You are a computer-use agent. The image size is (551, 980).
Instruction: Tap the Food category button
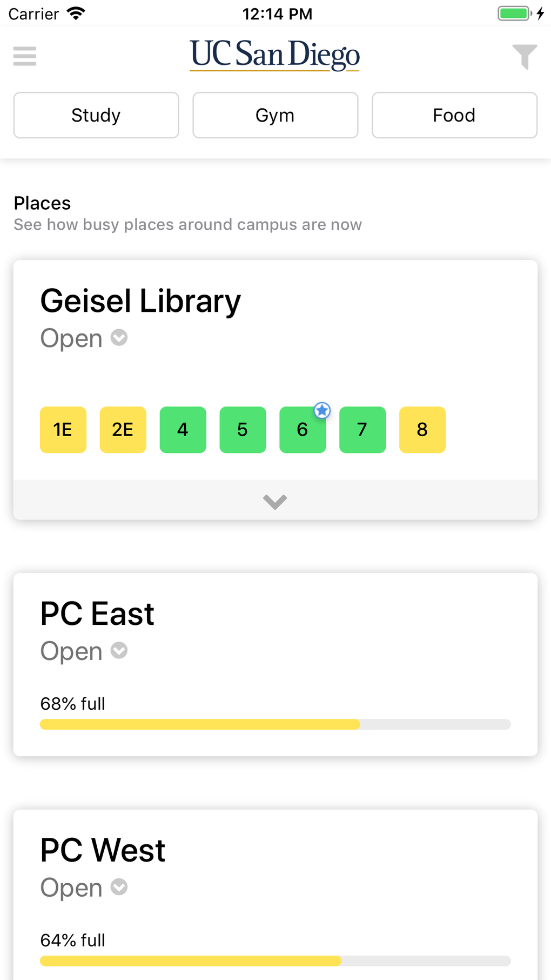454,115
